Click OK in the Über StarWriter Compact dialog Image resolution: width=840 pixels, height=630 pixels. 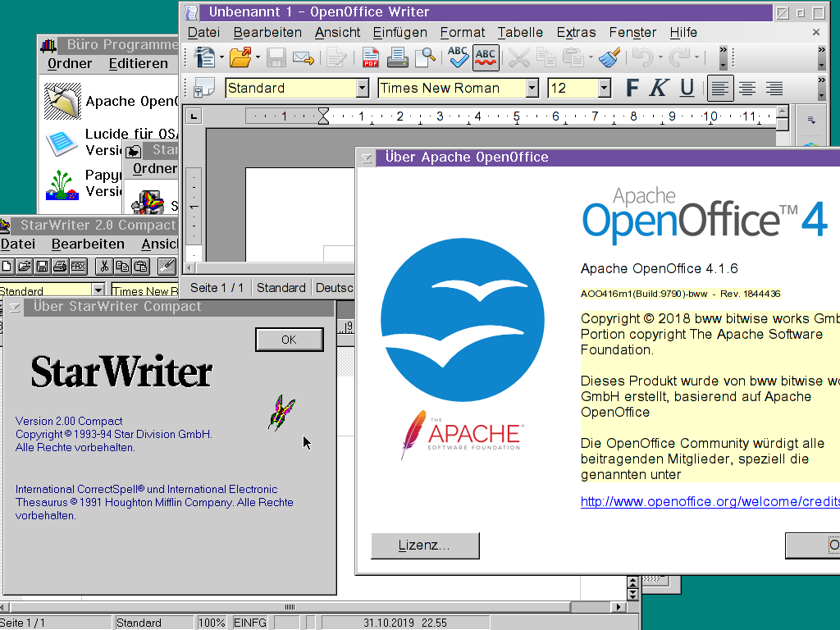tap(290, 340)
